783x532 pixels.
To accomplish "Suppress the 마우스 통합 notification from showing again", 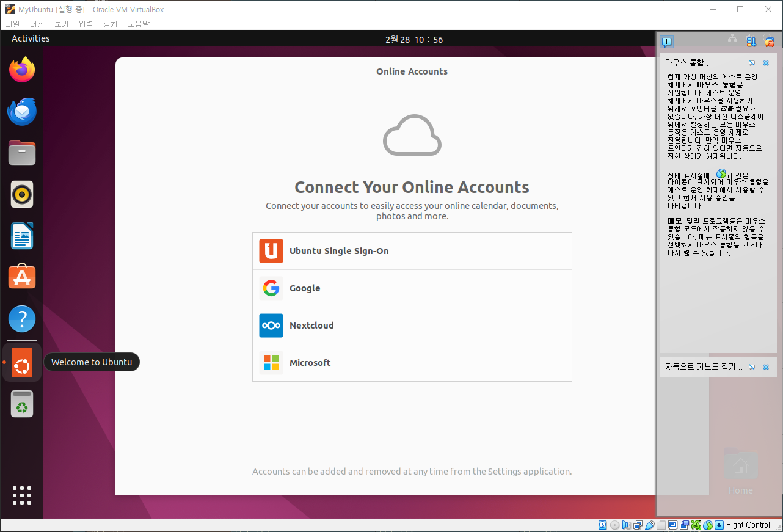I will (x=752, y=63).
